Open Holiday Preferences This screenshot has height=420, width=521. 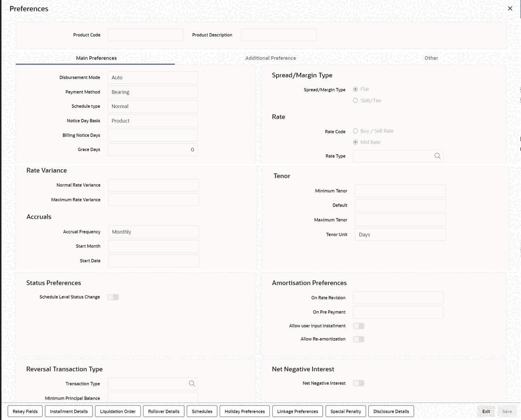[245, 411]
